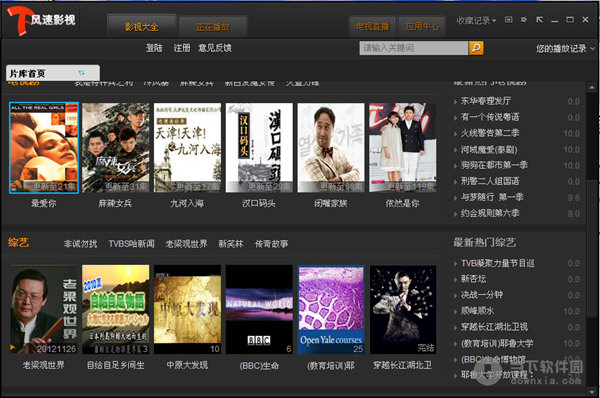Open the 中原大发现 poster thumbnail
Image resolution: width=600 pixels, height=398 pixels.
tap(188, 309)
